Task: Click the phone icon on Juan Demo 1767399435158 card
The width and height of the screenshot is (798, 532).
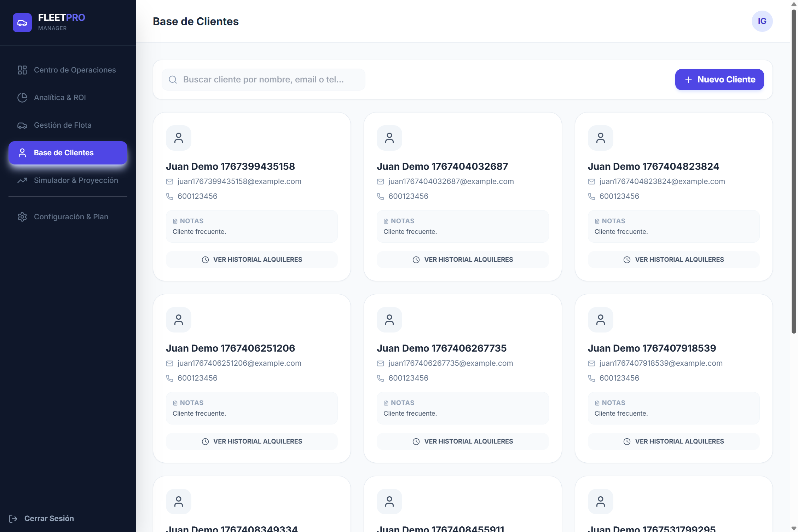Action: coord(169,196)
